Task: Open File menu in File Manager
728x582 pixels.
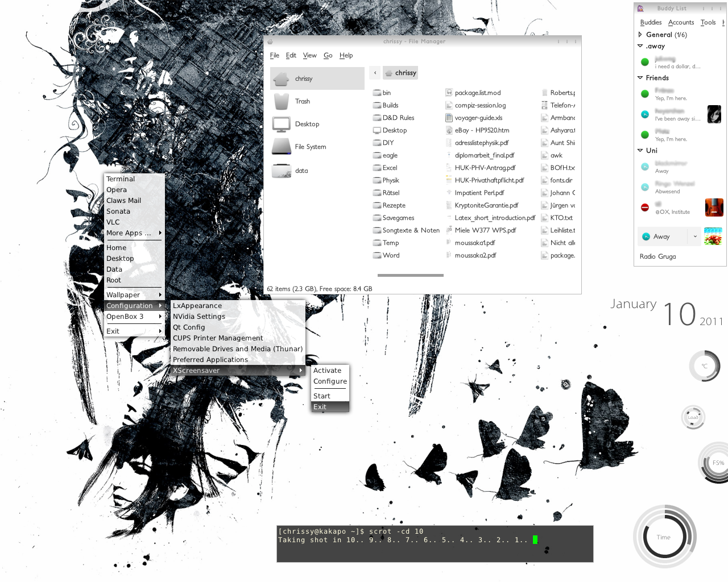Action: click(275, 55)
